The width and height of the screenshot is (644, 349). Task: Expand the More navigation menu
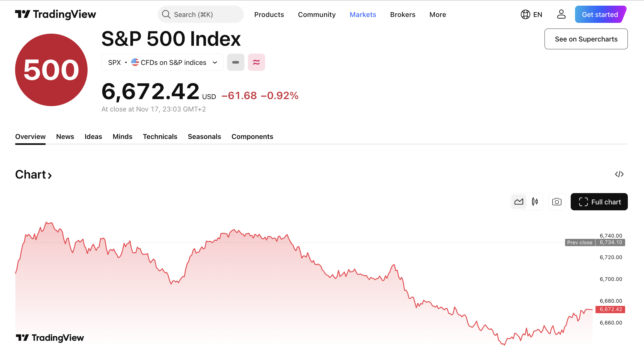pyautogui.click(x=437, y=15)
